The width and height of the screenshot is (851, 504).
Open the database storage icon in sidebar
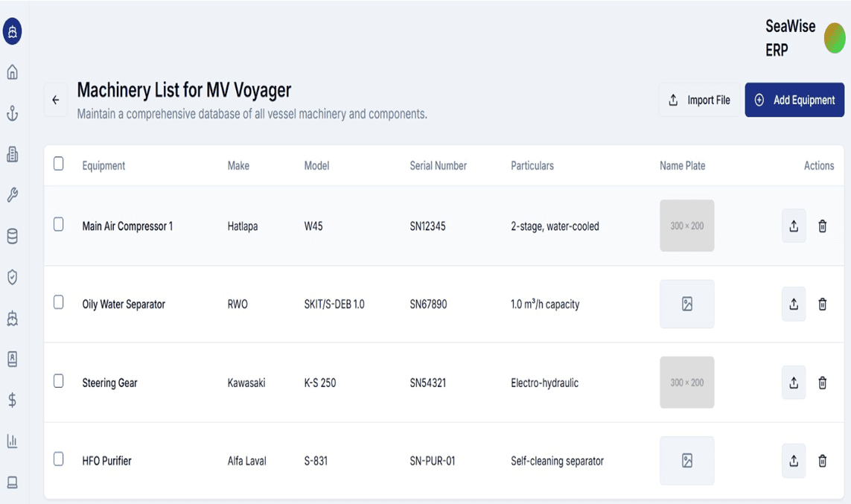[x=12, y=237]
